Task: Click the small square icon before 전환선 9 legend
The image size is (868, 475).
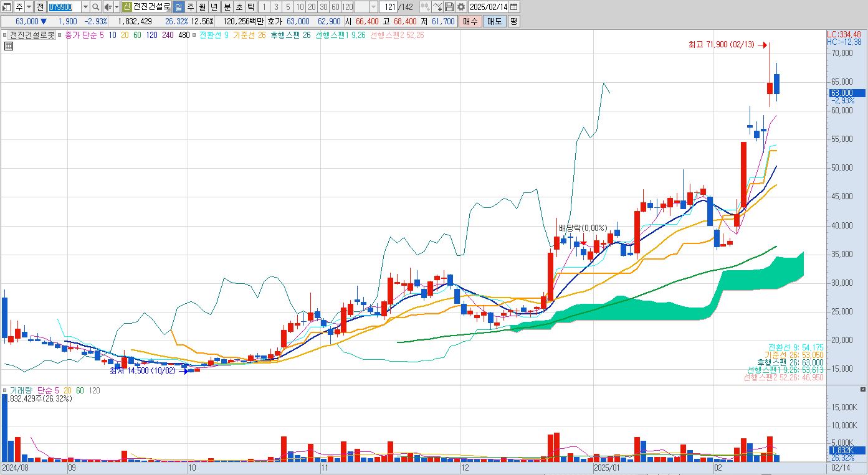Action: [194, 35]
